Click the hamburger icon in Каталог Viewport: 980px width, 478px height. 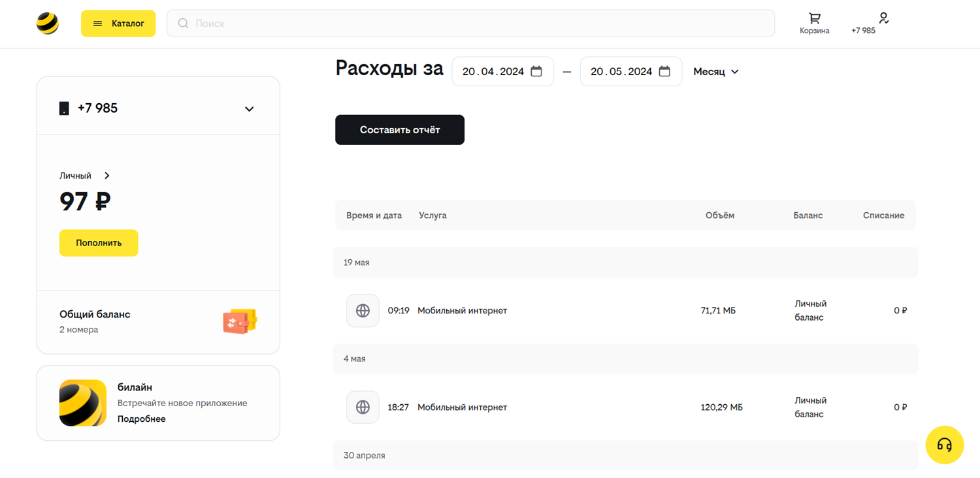(97, 24)
